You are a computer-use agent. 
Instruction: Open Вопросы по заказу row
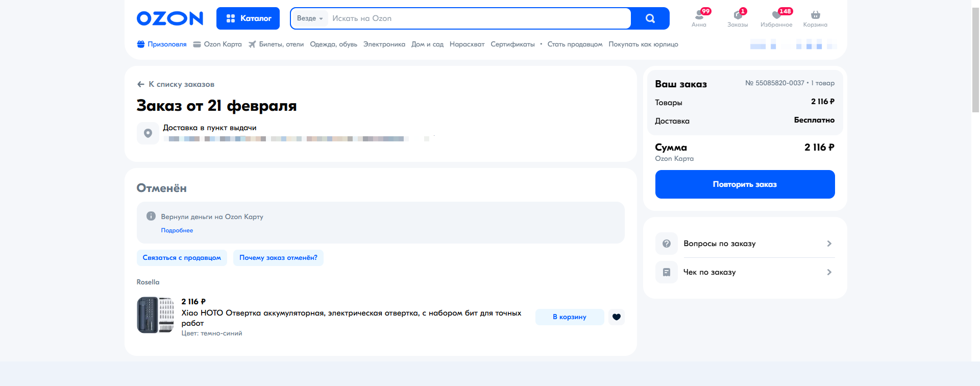[x=745, y=244]
